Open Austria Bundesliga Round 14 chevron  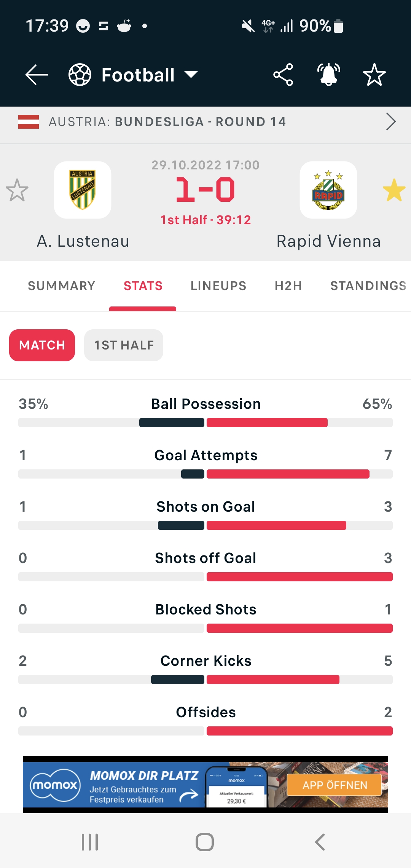click(391, 122)
